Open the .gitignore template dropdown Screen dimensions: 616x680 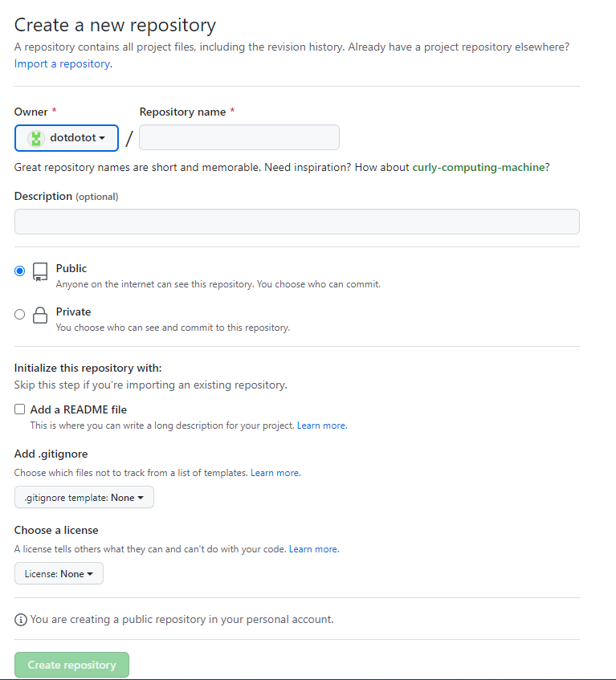(x=84, y=497)
